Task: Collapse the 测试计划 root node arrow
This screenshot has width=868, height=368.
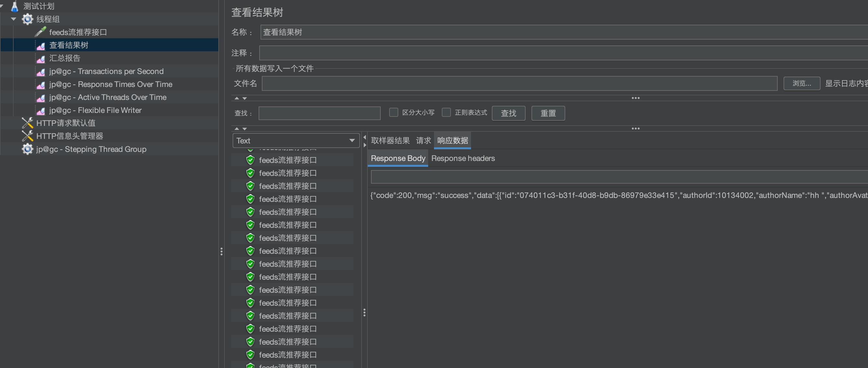Action: point(2,6)
